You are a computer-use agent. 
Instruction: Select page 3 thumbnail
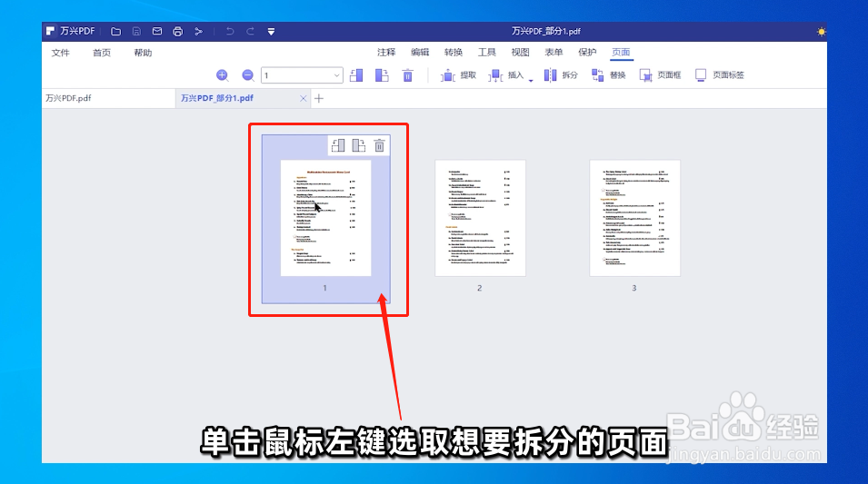coord(634,219)
